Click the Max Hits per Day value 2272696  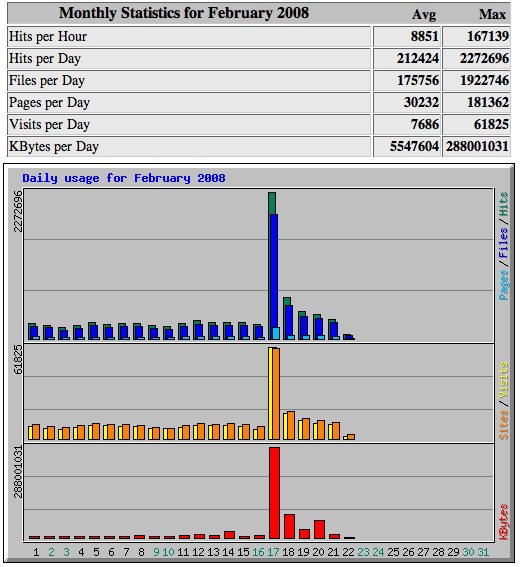(x=484, y=58)
